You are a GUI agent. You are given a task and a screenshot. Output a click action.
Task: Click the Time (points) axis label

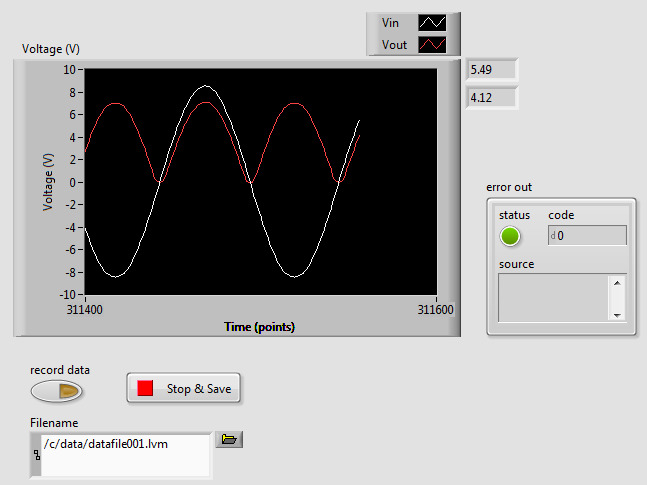click(x=259, y=327)
